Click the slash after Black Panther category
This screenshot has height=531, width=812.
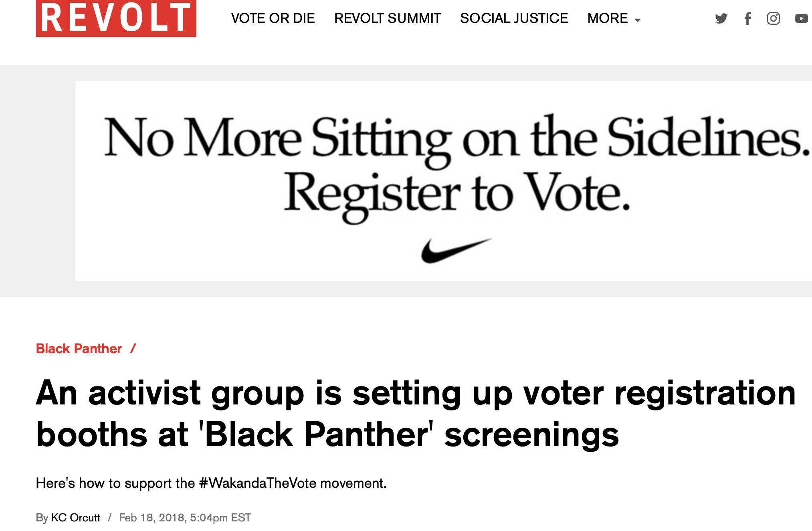tap(133, 348)
